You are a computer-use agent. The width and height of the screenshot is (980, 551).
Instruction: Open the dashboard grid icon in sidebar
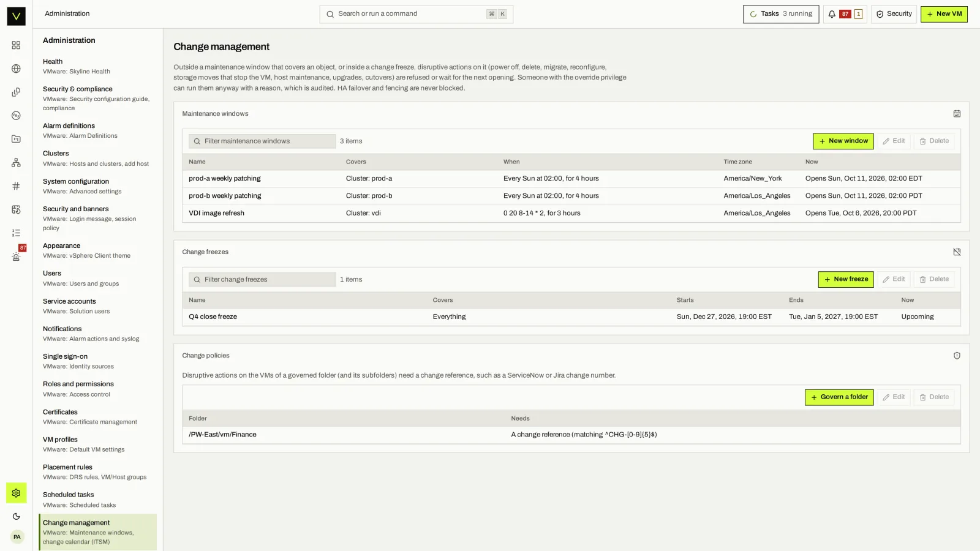pos(16,45)
